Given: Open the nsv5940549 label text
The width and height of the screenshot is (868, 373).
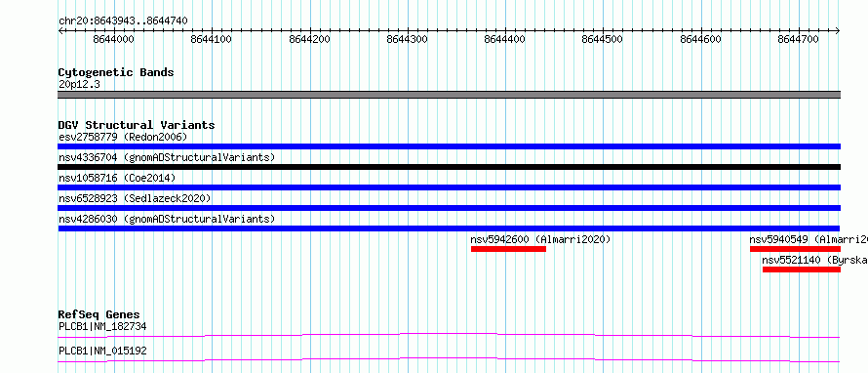Looking at the screenshot, I should pos(809,239).
